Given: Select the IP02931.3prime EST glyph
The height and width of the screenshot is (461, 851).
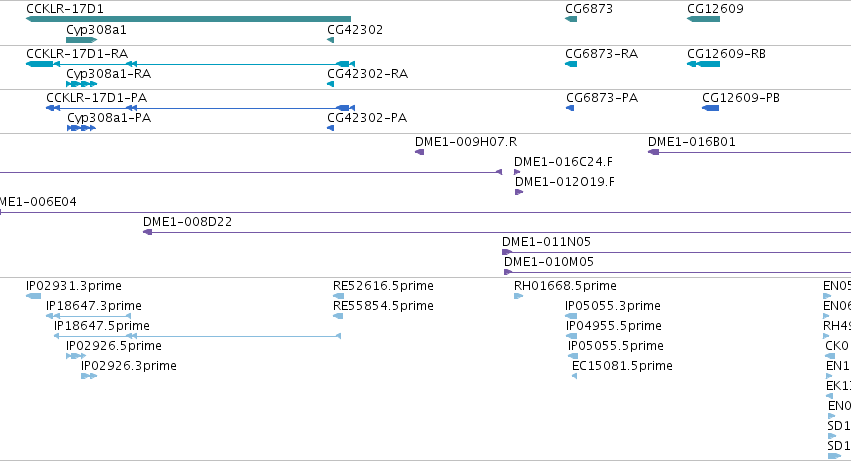Looking at the screenshot, I should click(34, 296).
